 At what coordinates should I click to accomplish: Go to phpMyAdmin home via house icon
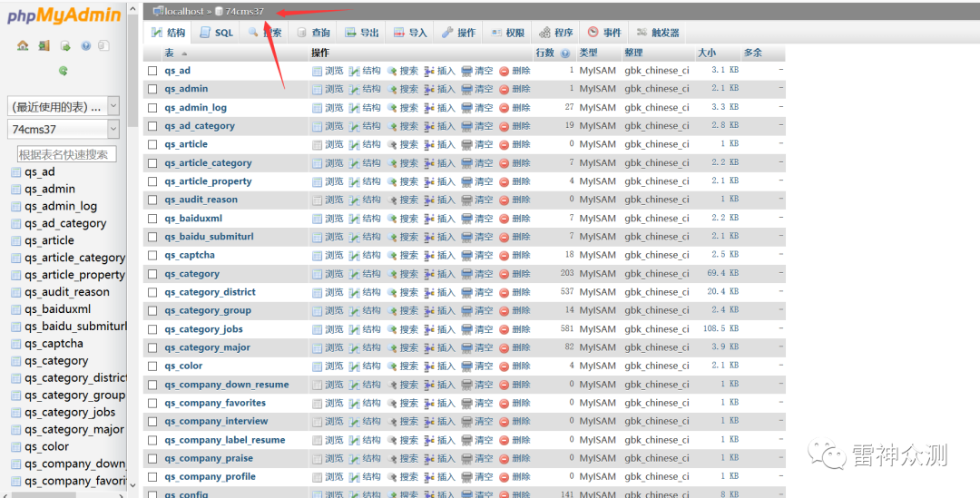[23, 45]
